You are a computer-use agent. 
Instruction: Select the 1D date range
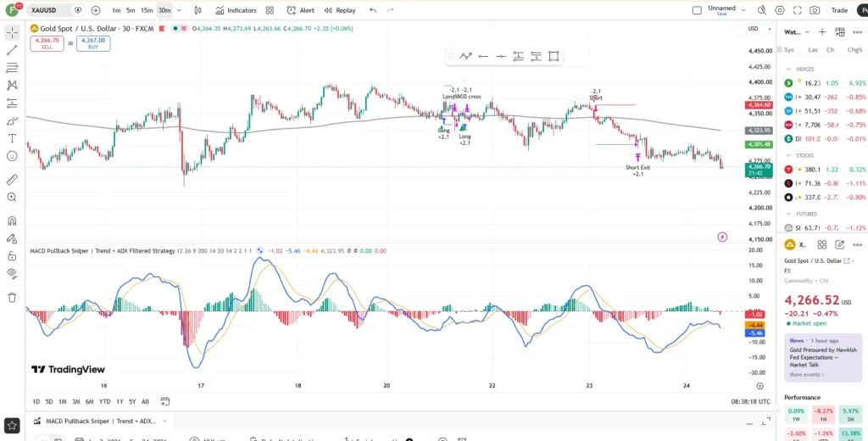tap(36, 402)
